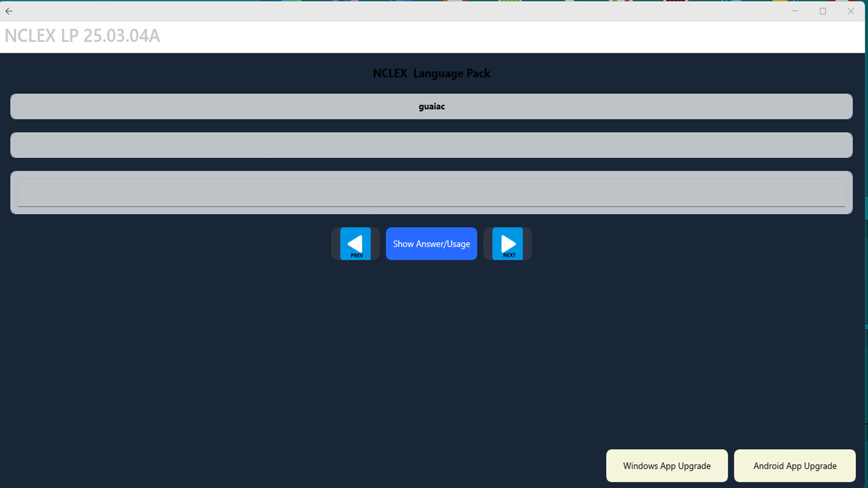The image size is (868, 488).
Task: Click the NCLEX Language Pack heading
Action: tap(431, 73)
